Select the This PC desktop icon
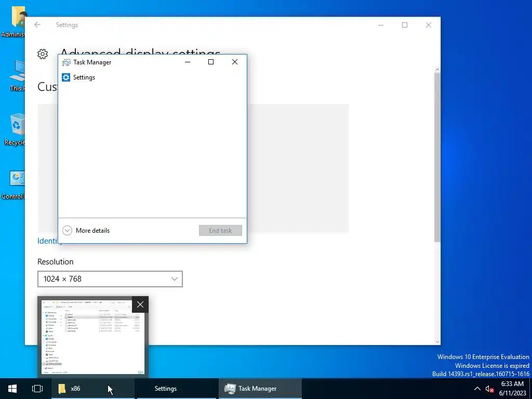 [x=17, y=76]
